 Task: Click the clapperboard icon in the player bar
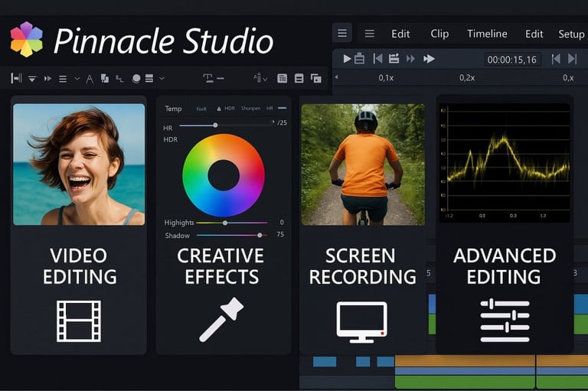394,58
